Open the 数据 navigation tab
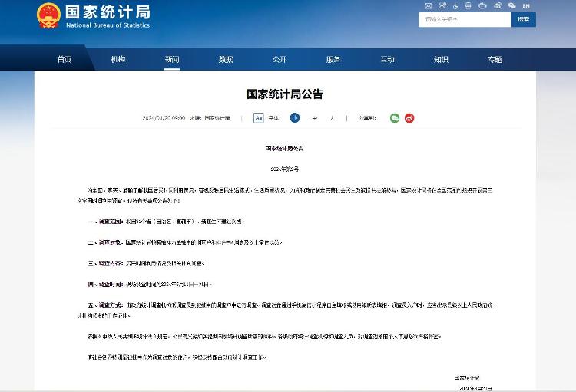The image size is (576, 392). (226, 59)
